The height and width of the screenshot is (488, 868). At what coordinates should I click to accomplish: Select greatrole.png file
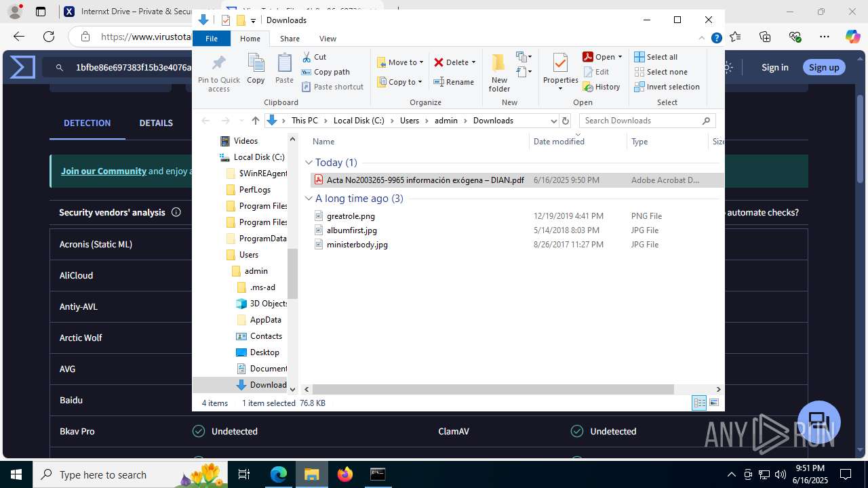tap(351, 216)
